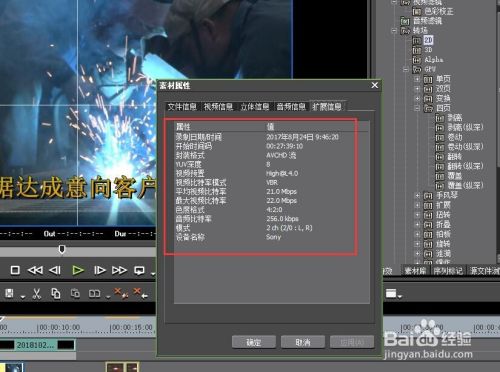Expand the 单页 folder
This screenshot has height=372, width=500.
click(417, 79)
